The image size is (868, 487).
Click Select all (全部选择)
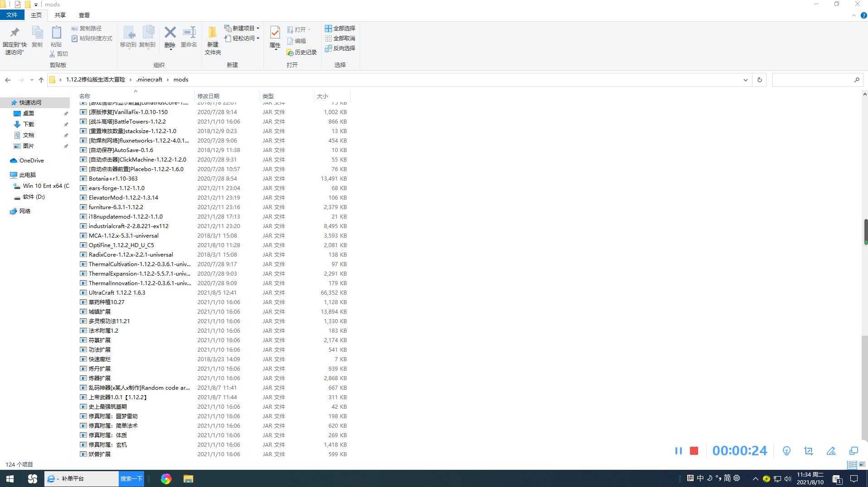tap(340, 28)
